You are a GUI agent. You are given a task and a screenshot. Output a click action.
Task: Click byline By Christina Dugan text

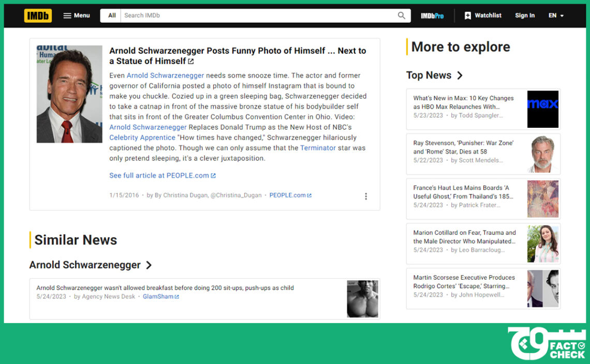point(204,195)
